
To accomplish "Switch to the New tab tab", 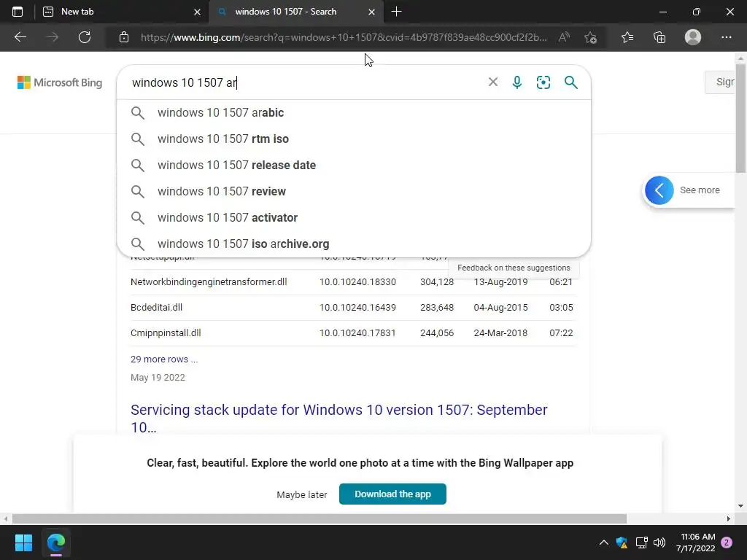I will tap(115, 12).
